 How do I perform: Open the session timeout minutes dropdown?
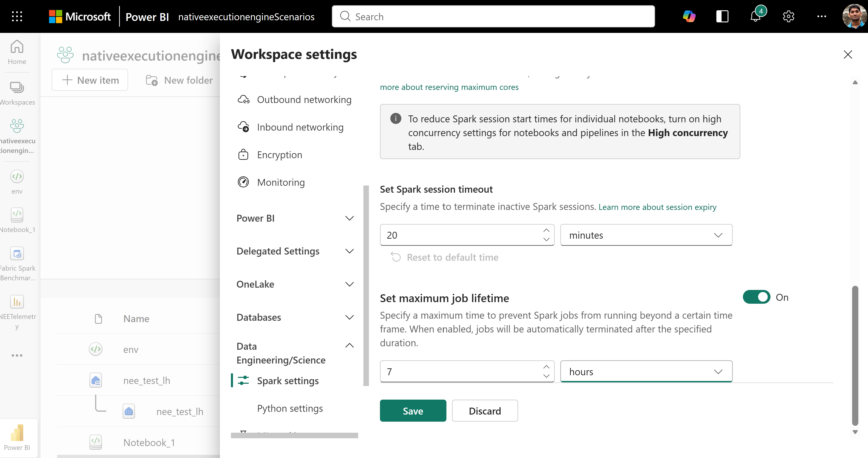(x=646, y=235)
